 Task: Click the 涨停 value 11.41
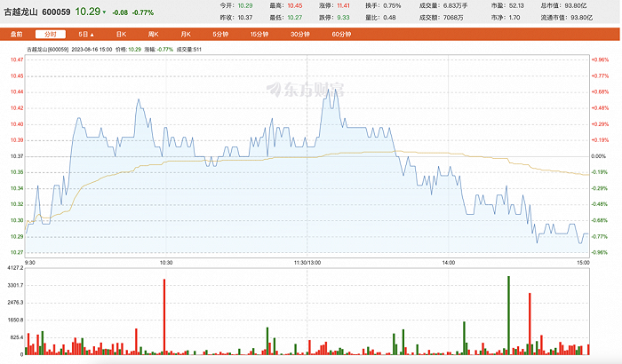pos(344,5)
